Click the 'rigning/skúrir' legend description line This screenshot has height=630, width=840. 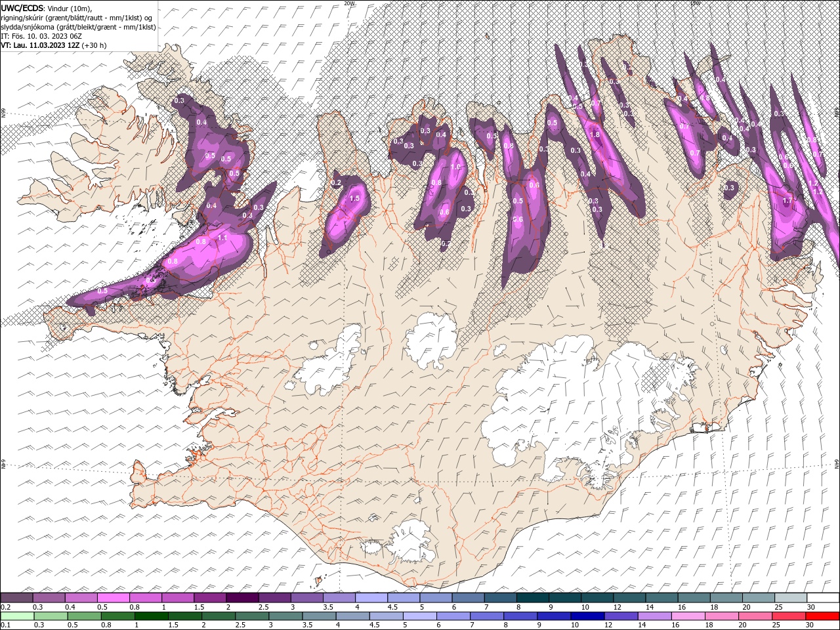(77, 18)
